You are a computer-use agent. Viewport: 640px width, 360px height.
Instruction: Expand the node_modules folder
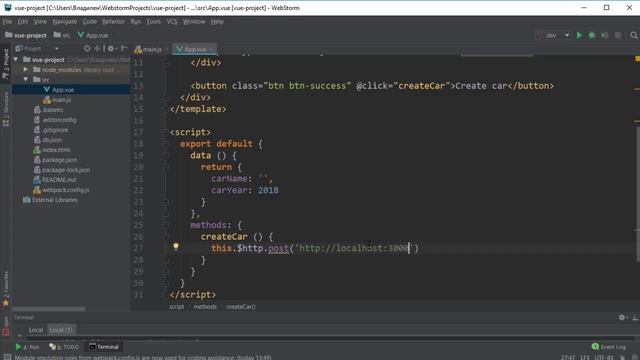click(26, 70)
